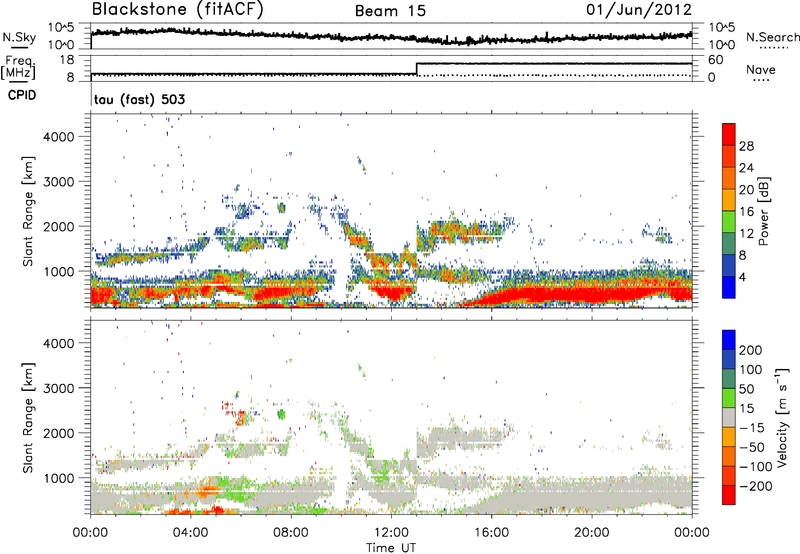The height and width of the screenshot is (554, 800).
Task: Click the '28' power colorbar value
Action: coord(746,146)
